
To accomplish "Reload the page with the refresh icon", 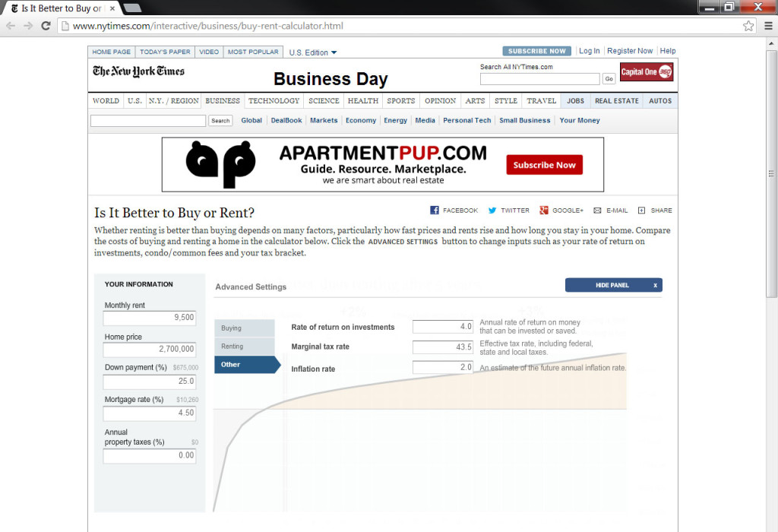I will 47,24.
